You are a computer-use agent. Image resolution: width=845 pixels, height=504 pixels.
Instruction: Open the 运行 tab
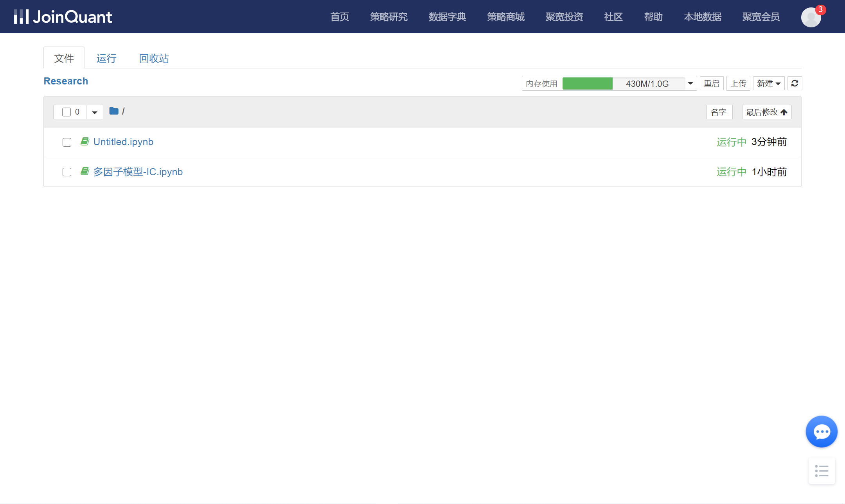(x=106, y=58)
